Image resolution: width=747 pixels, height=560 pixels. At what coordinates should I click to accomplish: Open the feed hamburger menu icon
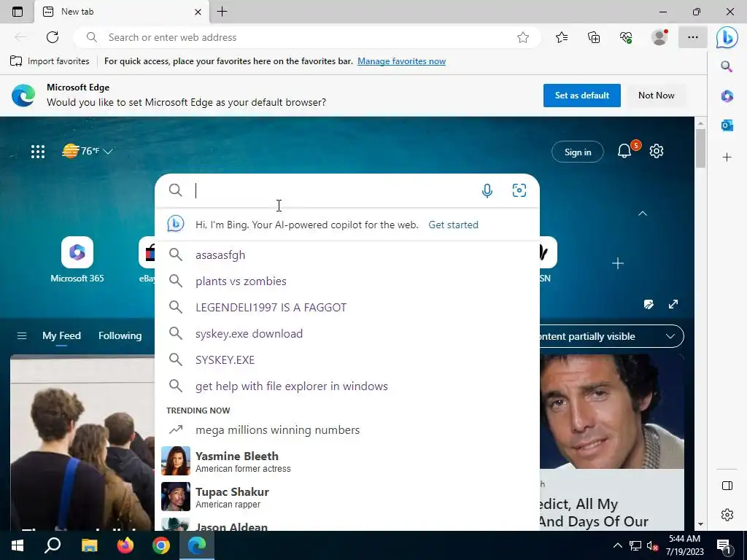click(22, 335)
